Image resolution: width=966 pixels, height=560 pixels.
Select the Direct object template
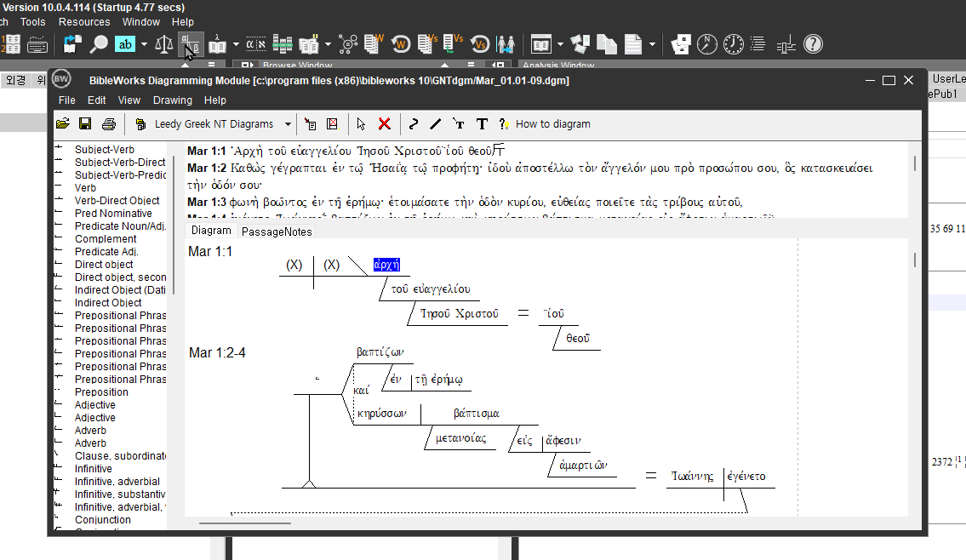(x=104, y=265)
